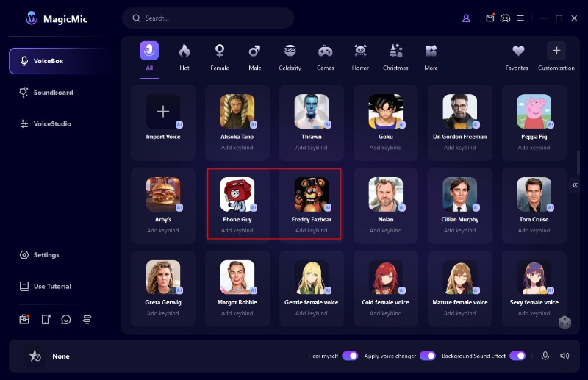Open the user account profile icon
Image resolution: width=588 pixels, height=380 pixels.
(x=466, y=18)
